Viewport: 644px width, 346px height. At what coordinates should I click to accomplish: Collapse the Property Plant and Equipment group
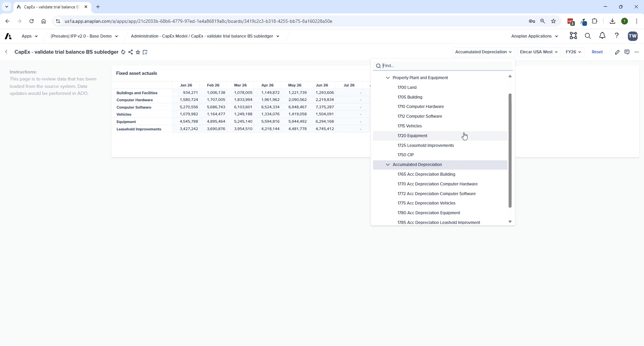click(x=388, y=77)
